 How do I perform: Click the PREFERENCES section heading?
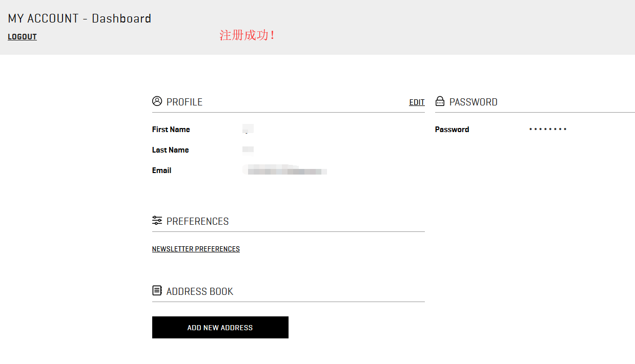197,221
